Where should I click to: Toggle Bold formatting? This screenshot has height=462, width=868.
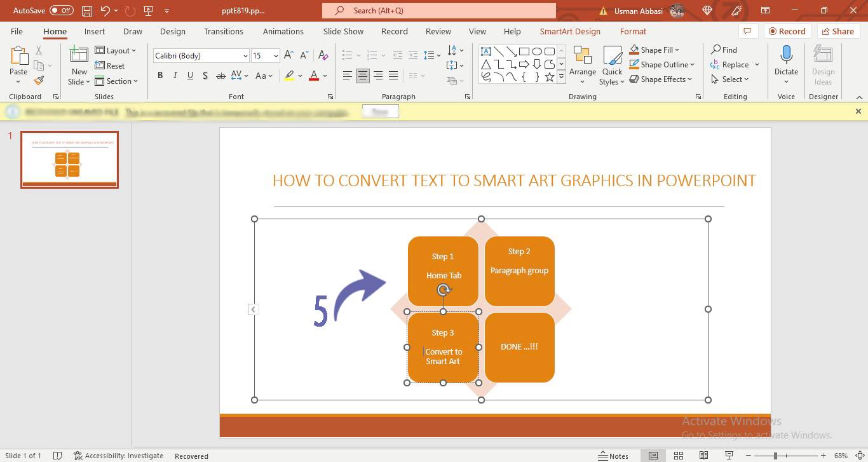tap(160, 76)
